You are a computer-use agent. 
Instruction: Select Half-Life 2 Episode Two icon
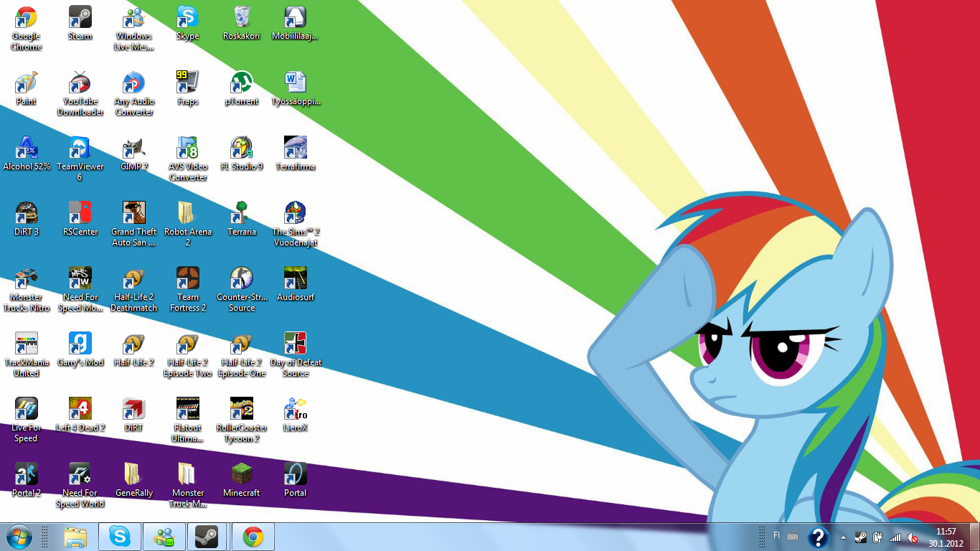pos(188,355)
